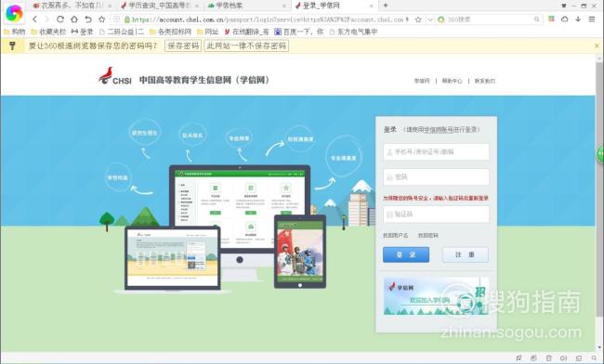Focus the 密码 password field
The height and width of the screenshot is (364, 604).
point(436,177)
